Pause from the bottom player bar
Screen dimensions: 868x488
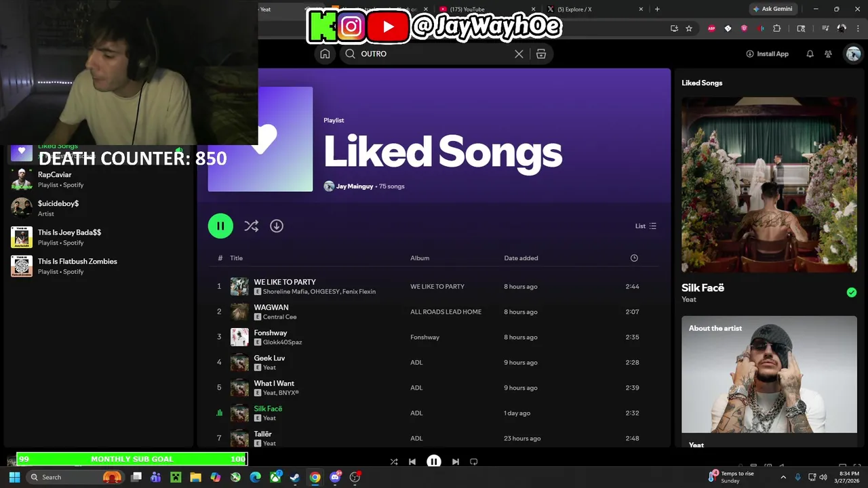coord(434,462)
